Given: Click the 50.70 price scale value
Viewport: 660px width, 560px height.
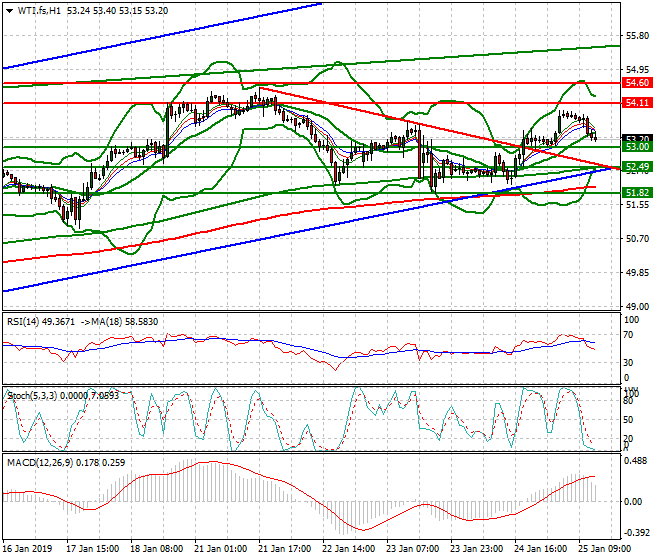Looking at the screenshot, I should (x=637, y=239).
